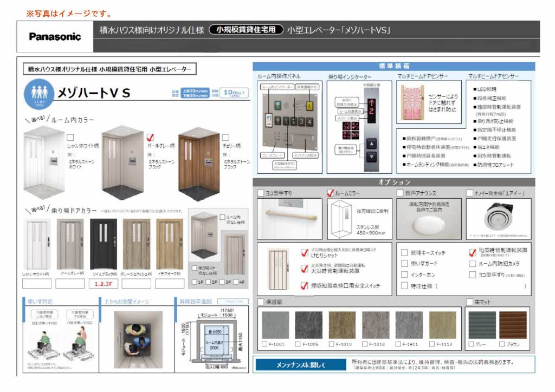Click the しっくいホワイト柄 door thumbnail

pos(37,244)
